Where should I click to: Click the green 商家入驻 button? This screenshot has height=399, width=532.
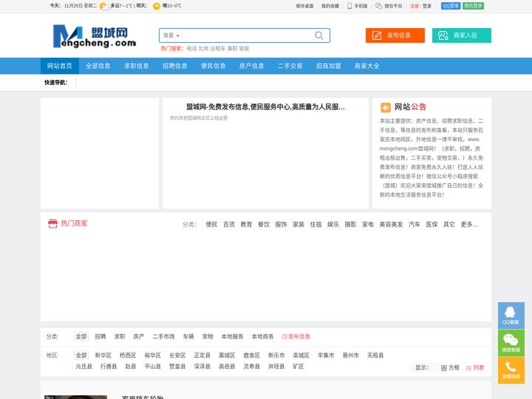tap(461, 35)
